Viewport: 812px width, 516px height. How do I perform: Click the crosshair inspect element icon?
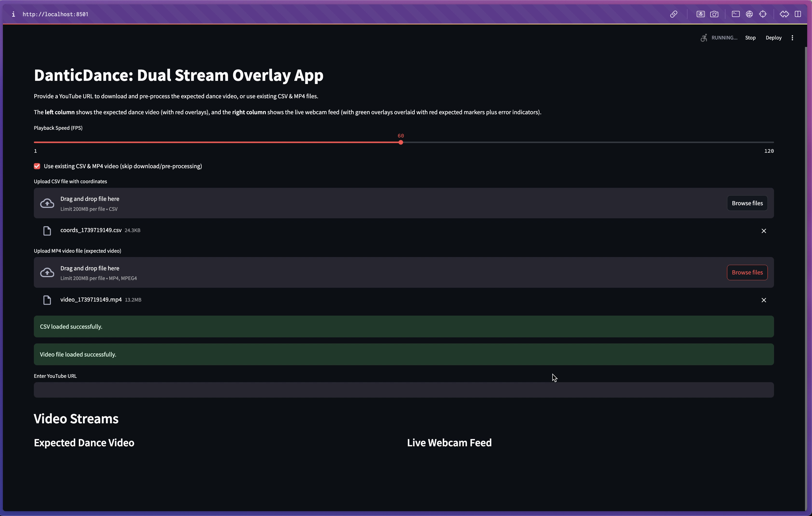click(763, 14)
